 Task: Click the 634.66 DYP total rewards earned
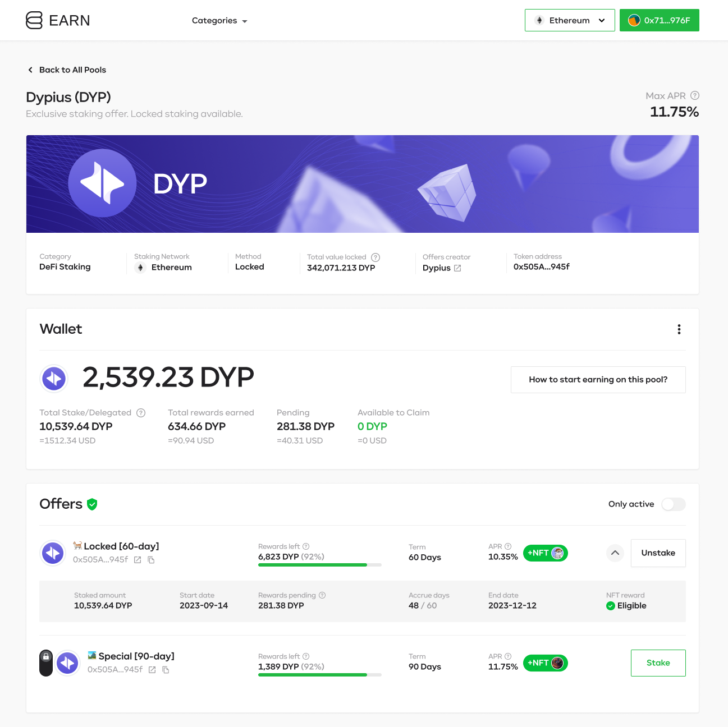[x=197, y=427]
